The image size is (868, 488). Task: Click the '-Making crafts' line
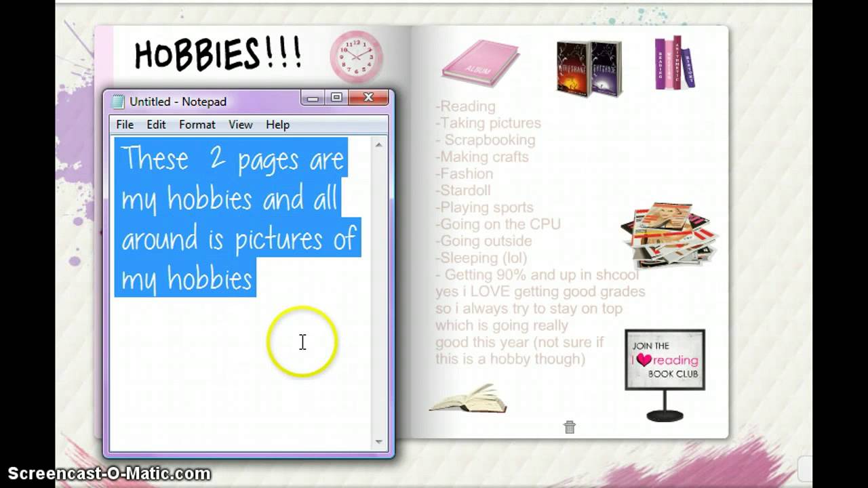point(482,157)
